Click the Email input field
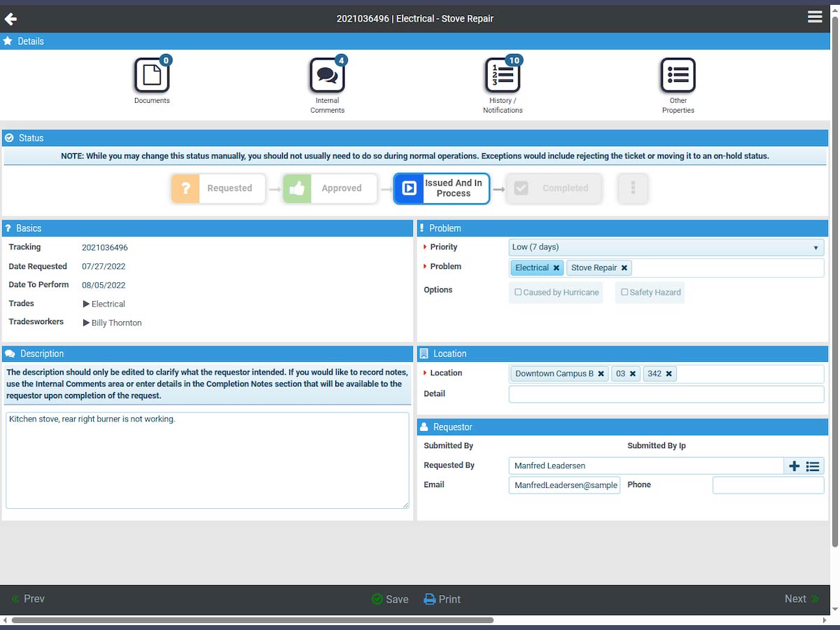840x630 pixels. (x=564, y=485)
